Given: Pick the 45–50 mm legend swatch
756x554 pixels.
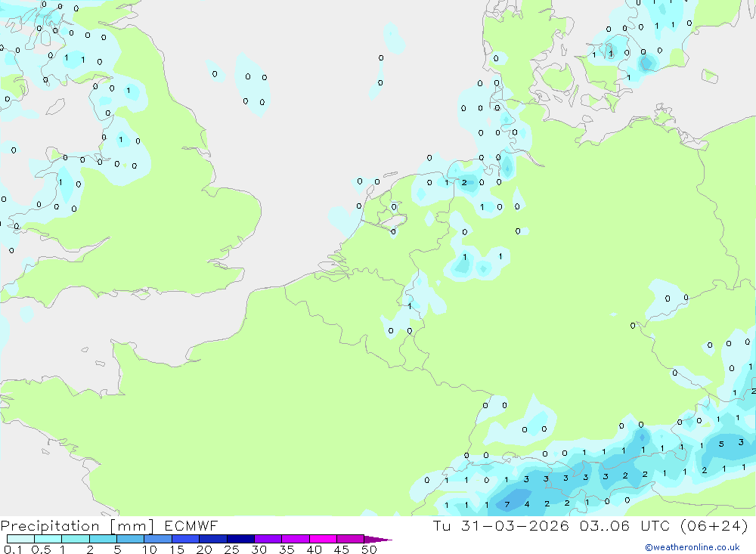Looking at the screenshot, I should 351,539.
